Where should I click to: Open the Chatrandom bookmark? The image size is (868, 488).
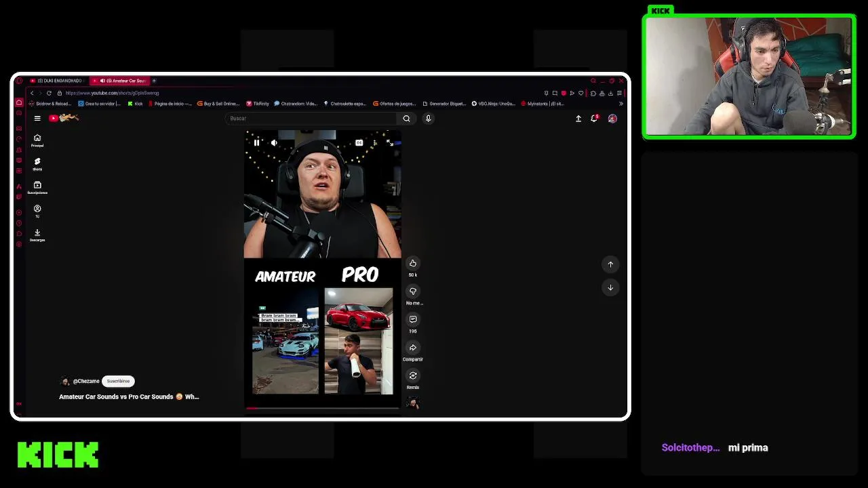[295, 104]
